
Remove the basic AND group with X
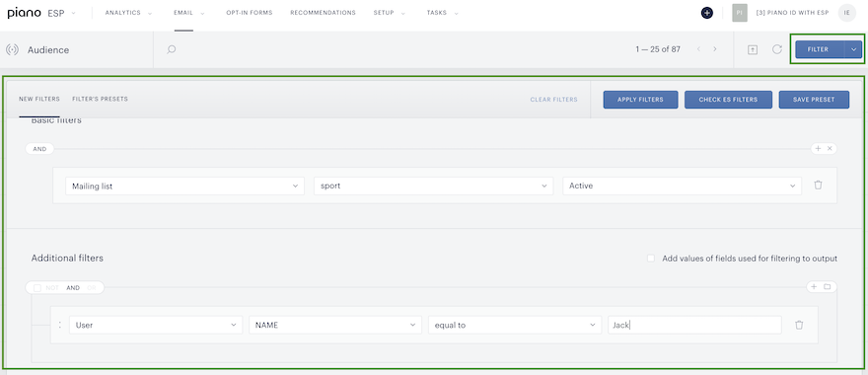tap(830, 148)
